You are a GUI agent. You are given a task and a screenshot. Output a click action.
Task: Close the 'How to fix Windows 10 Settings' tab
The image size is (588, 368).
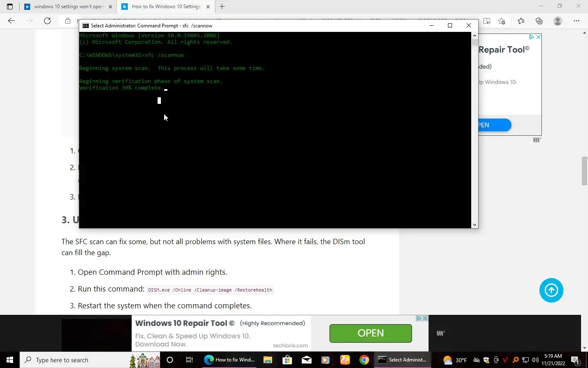point(208,7)
